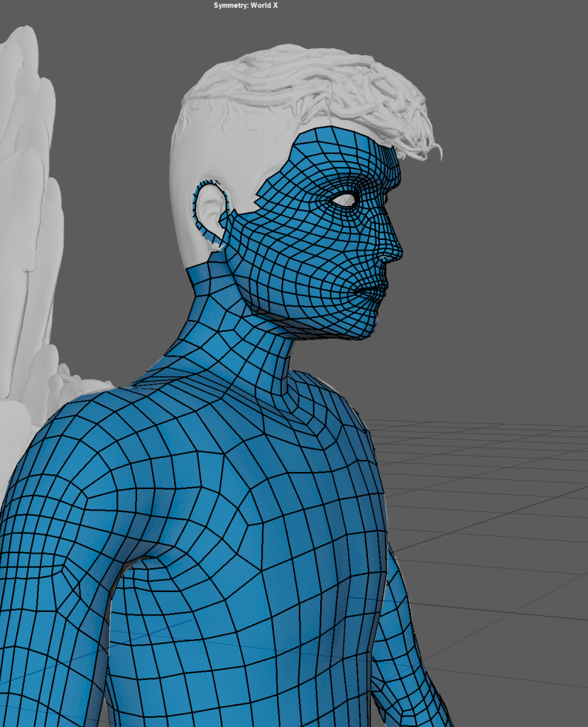The image size is (588, 727).
Task: Select the small feathers behind the shoulder
Action: tap(78, 383)
